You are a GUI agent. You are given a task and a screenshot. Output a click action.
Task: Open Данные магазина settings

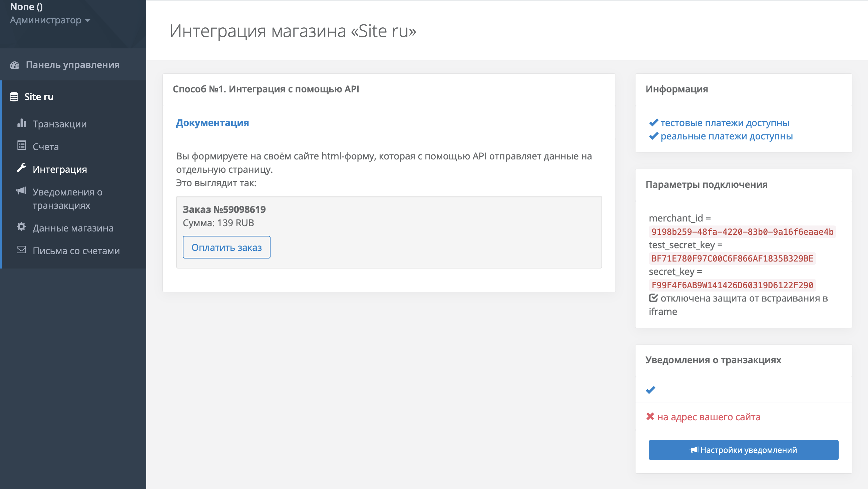(73, 228)
